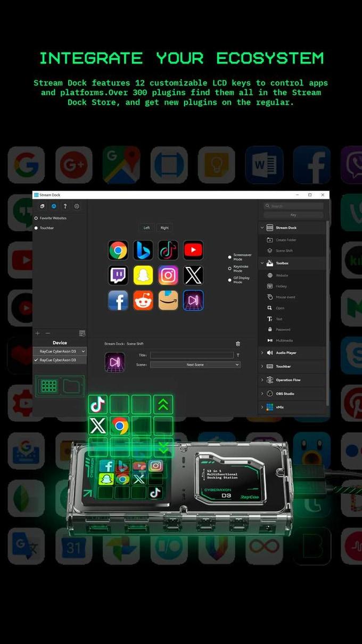Select the Amazon key in the key grid

[168, 300]
